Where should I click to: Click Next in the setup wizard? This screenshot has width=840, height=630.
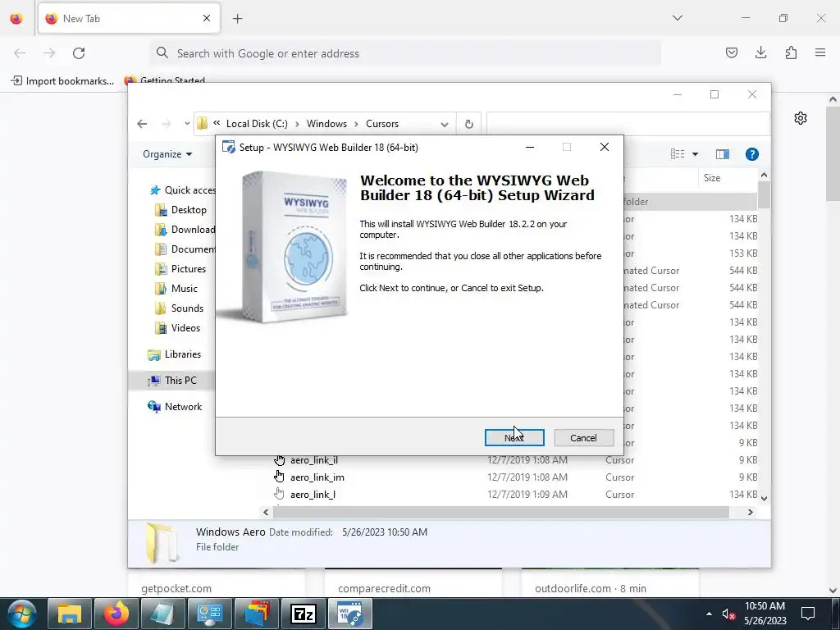coord(514,438)
